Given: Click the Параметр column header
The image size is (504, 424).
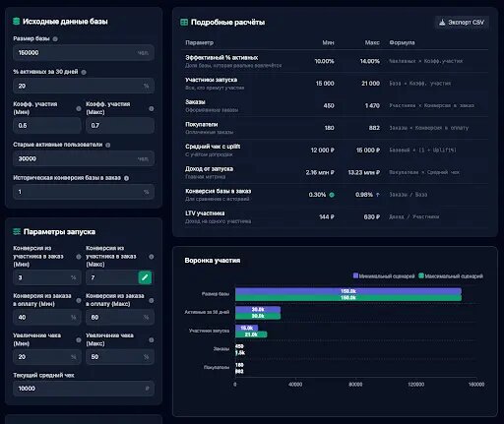Looking at the screenshot, I should pyautogui.click(x=199, y=42).
